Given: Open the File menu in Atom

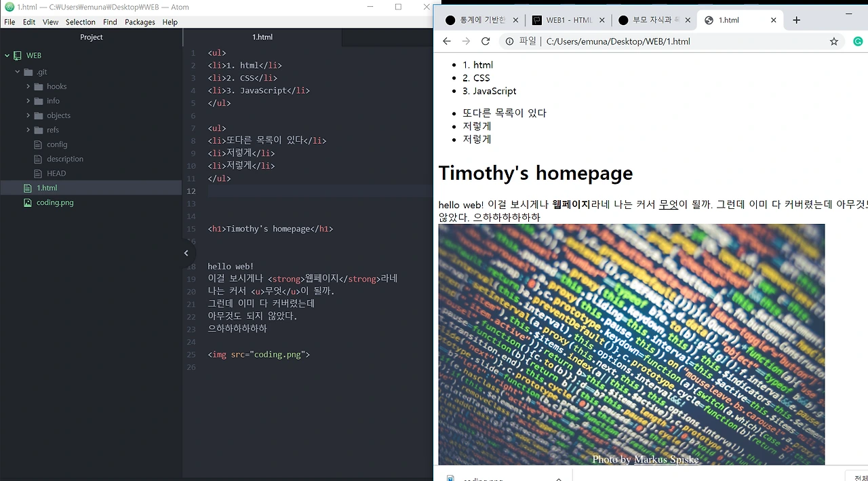Looking at the screenshot, I should tap(9, 22).
